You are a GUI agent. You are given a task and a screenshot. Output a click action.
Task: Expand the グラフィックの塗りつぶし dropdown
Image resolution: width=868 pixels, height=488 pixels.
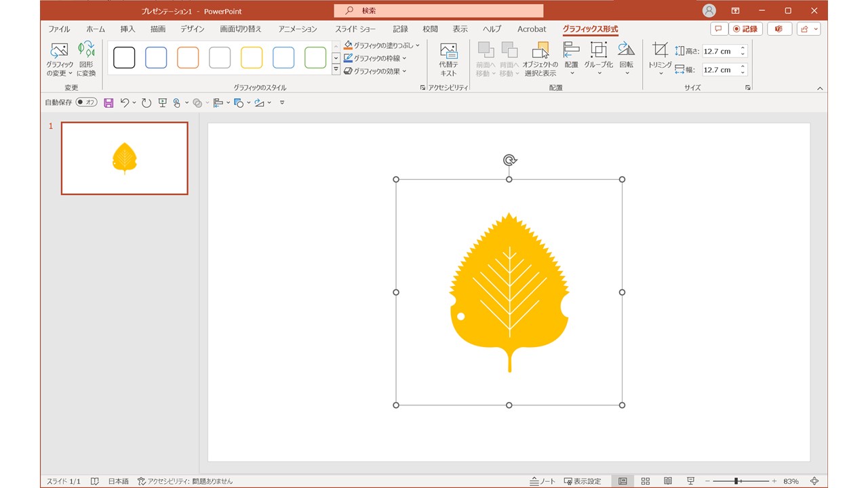tap(418, 45)
